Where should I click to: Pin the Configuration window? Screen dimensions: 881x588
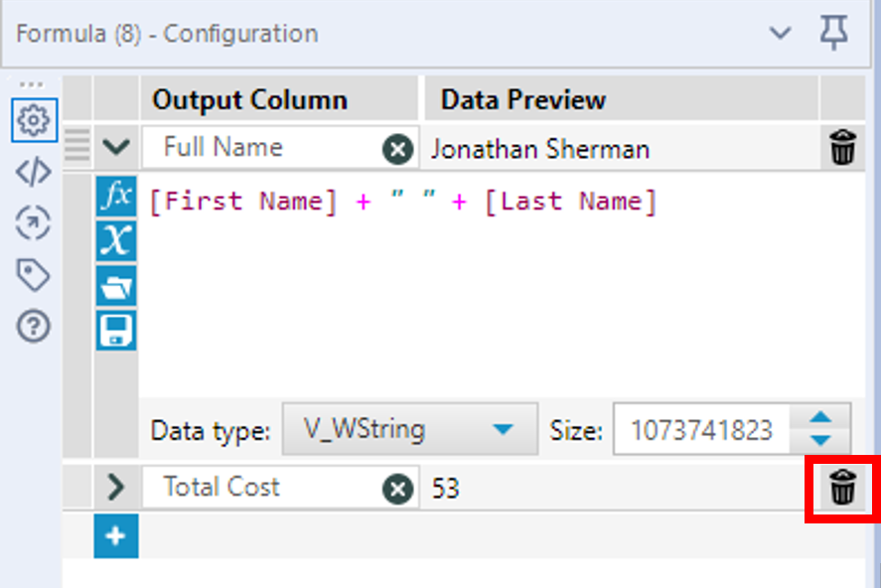[833, 33]
